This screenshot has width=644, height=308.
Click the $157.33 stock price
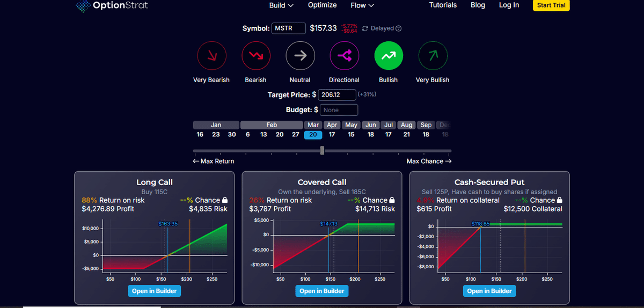[x=323, y=28]
